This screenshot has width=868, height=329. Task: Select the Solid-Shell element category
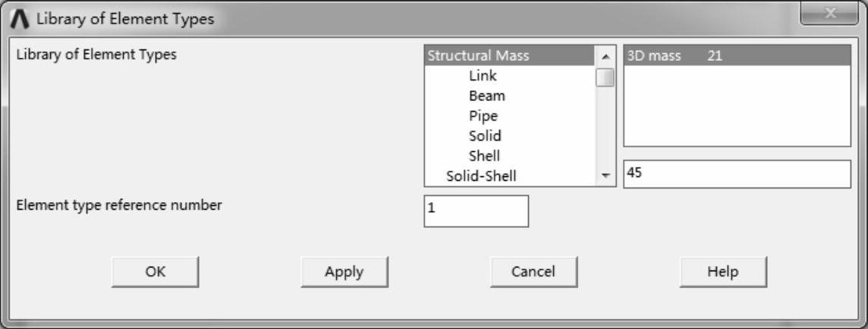click(x=481, y=176)
